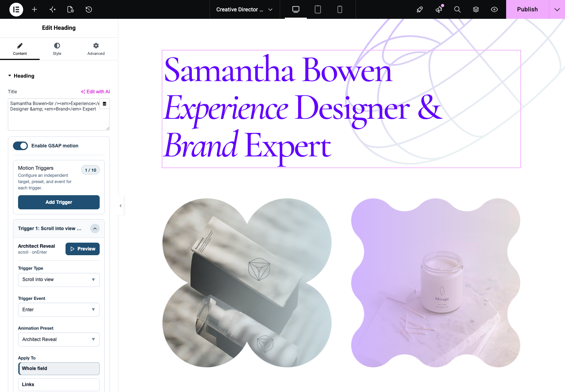Open page settings document icon
This screenshot has width=565, height=392.
pos(71,9)
